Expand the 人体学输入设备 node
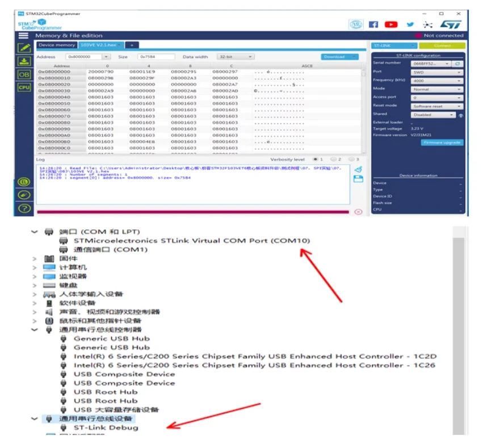Image resolution: width=491 pixels, height=448 pixels. [35, 295]
